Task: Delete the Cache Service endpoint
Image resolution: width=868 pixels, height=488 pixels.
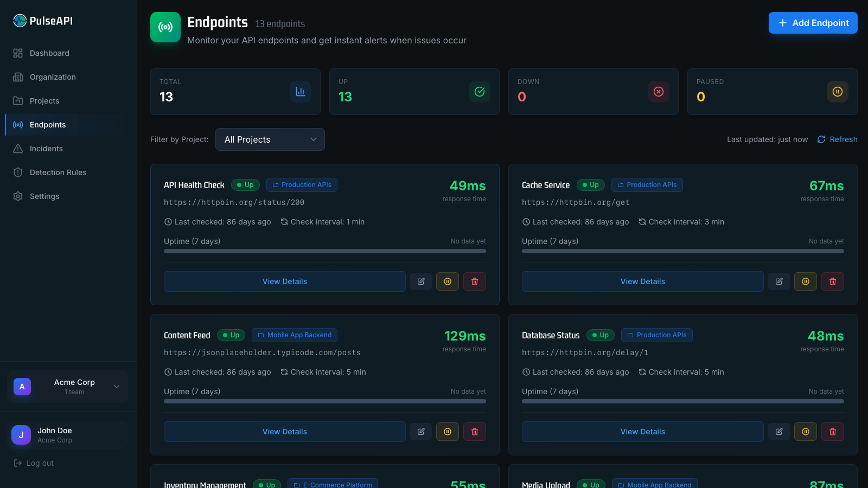Action: pos(833,281)
